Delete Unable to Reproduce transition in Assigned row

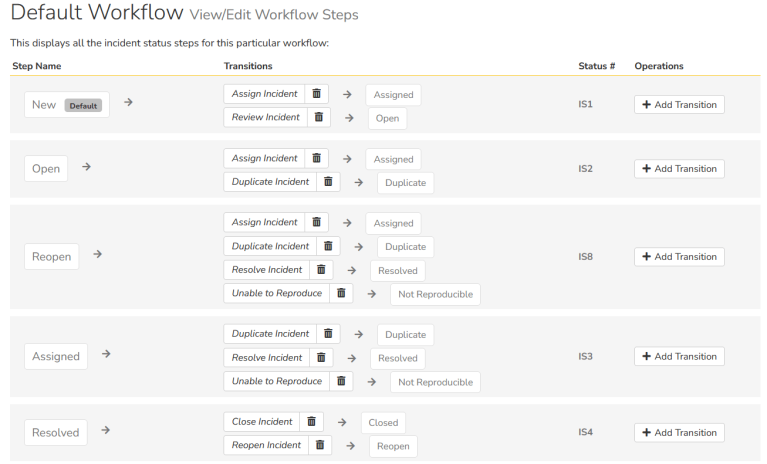click(341, 381)
